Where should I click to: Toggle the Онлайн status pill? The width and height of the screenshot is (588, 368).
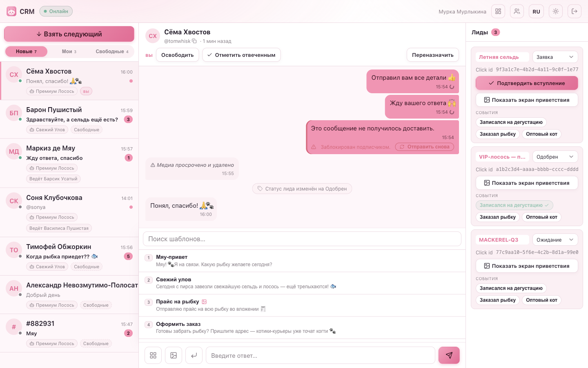click(x=56, y=11)
